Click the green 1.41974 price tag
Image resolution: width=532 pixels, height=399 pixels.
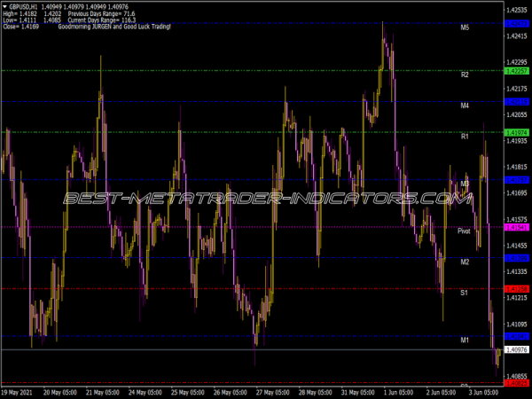[517, 133]
